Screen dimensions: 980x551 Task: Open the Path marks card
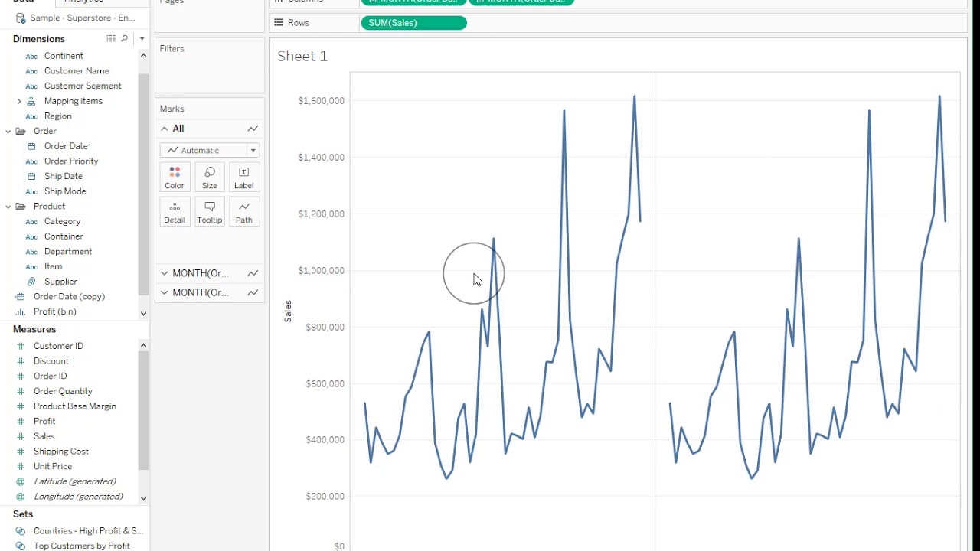[244, 212]
